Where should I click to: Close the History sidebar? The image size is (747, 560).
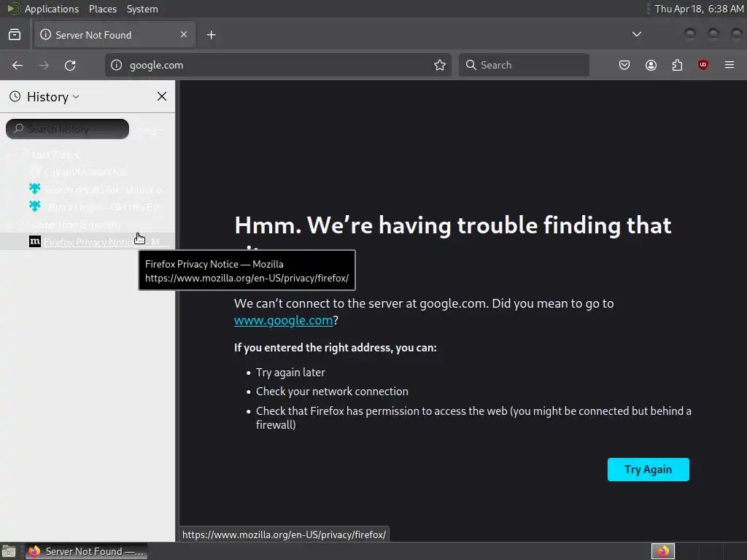(162, 96)
